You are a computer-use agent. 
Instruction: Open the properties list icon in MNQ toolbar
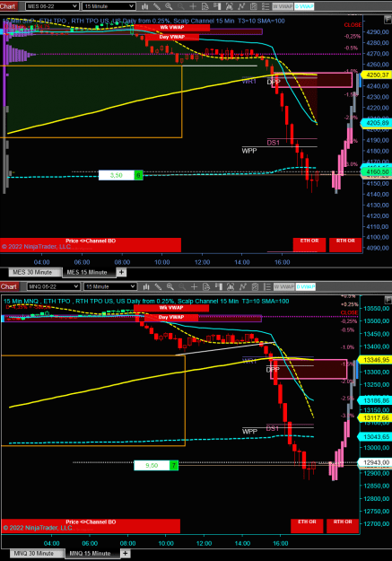pyautogui.click(x=266, y=286)
